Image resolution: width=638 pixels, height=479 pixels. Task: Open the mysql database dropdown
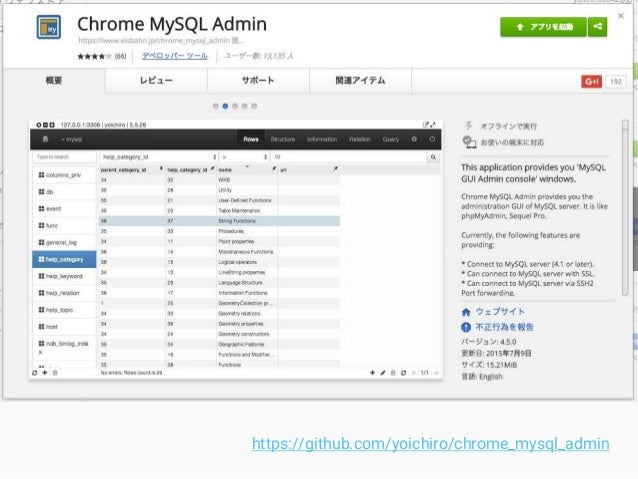pos(72,140)
